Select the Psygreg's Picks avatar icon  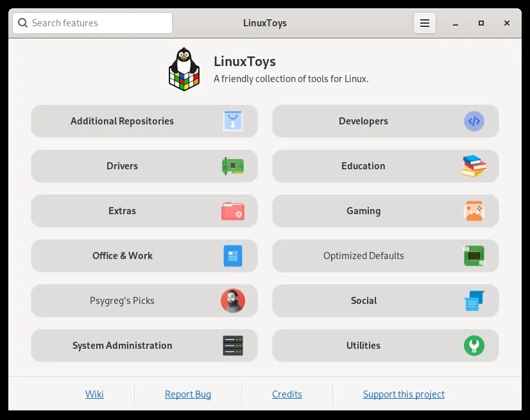234,300
